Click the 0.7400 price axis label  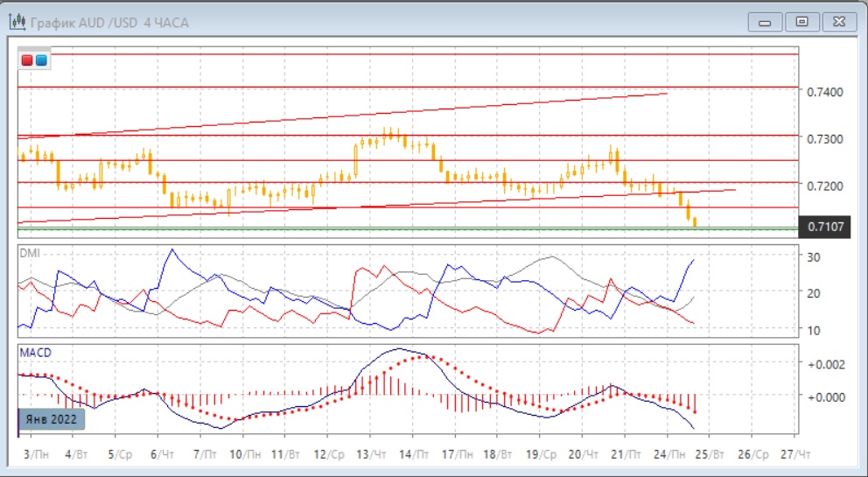coord(825,92)
